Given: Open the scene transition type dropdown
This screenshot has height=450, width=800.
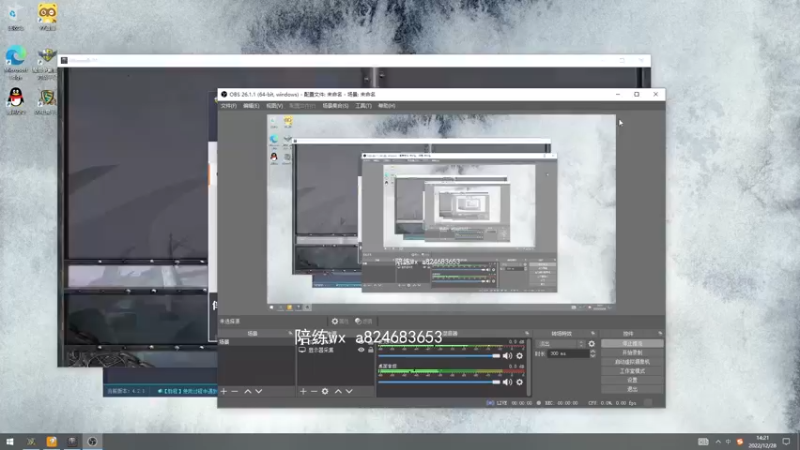Looking at the screenshot, I should 560,344.
